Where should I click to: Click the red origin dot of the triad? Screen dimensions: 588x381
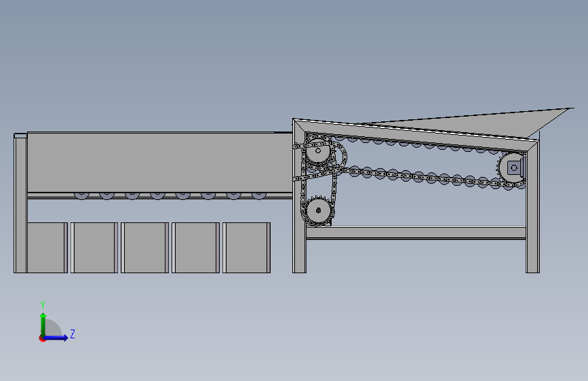coord(42,338)
